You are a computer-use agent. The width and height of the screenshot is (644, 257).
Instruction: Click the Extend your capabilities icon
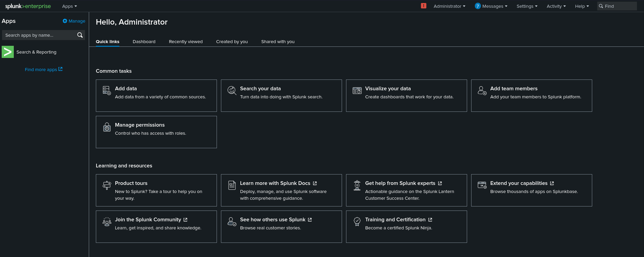(482, 185)
